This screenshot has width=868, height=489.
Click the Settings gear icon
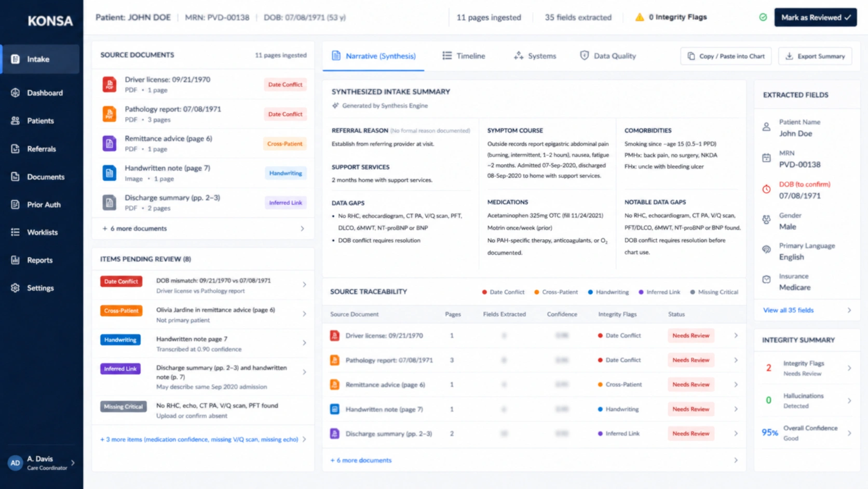point(15,288)
